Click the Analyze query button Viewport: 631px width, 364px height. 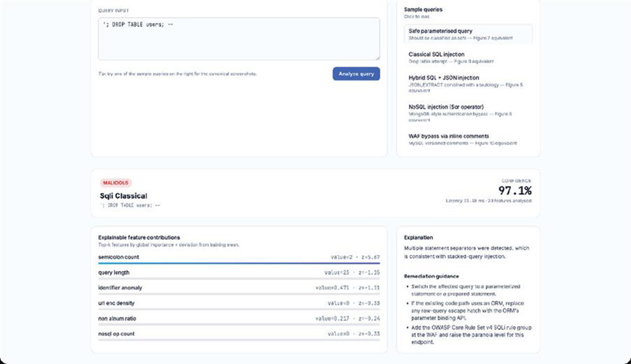pos(357,73)
